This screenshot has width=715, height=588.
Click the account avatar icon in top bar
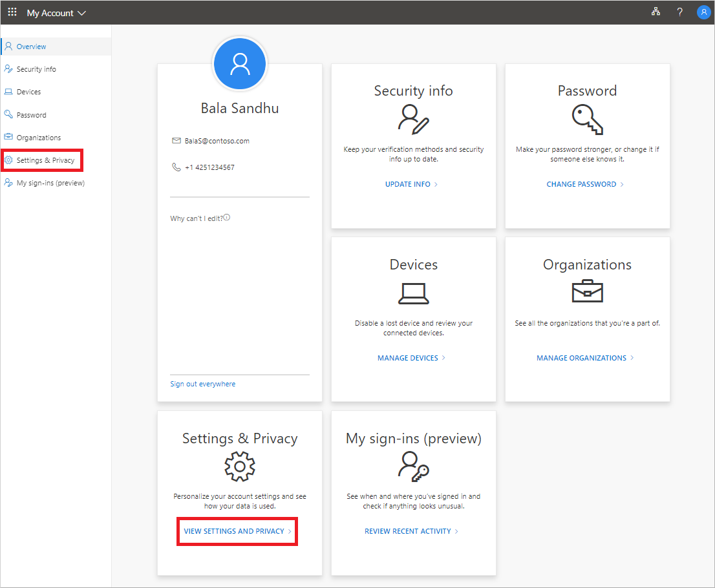tap(703, 12)
